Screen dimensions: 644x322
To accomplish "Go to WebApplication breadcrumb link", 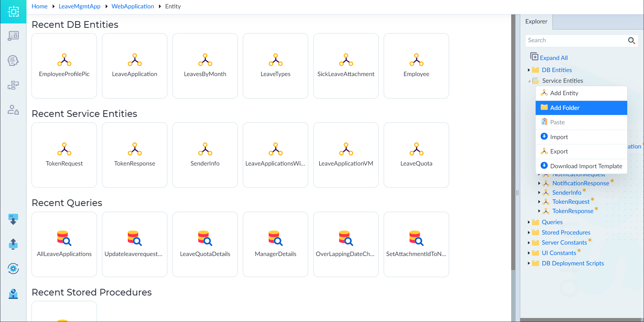I will 132,6.
